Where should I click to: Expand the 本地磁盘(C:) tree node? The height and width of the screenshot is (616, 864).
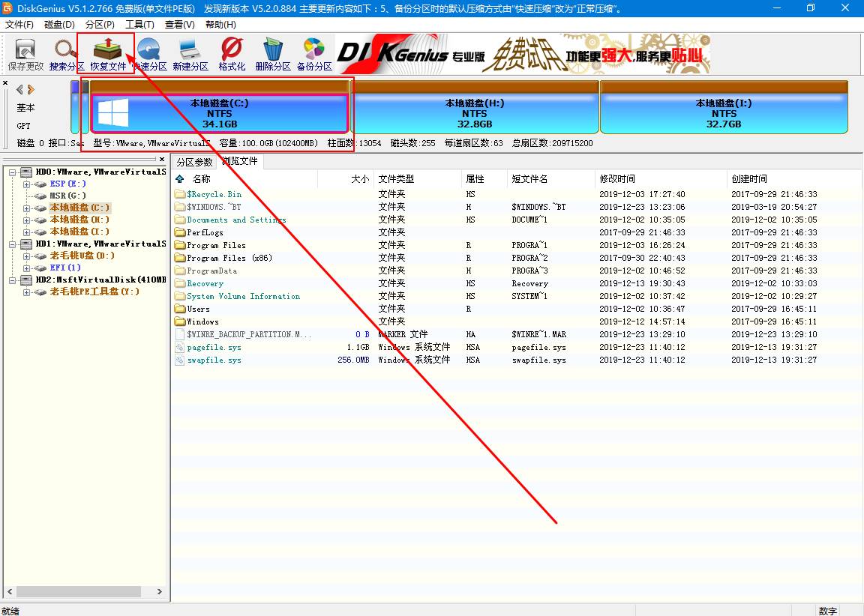click(27, 208)
